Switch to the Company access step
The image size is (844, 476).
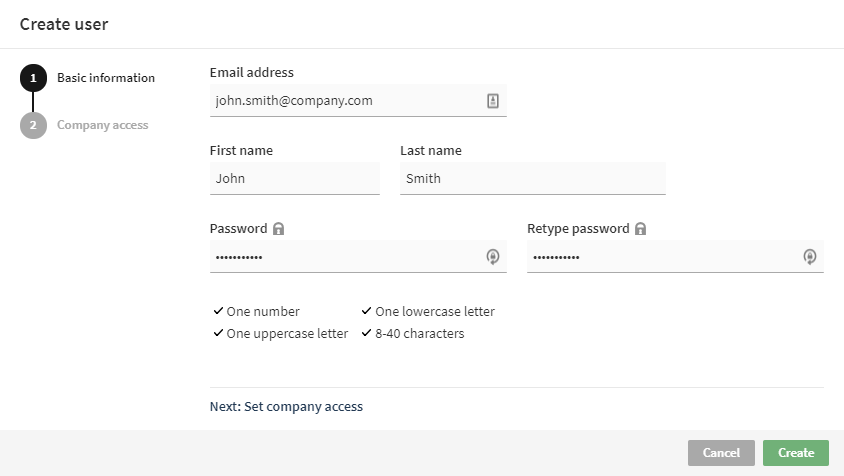coord(102,126)
